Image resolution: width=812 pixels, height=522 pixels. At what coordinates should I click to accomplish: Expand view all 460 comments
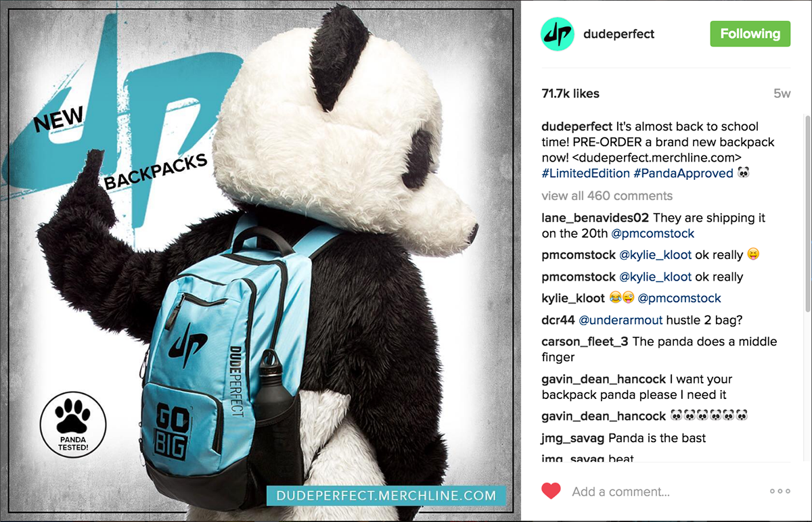[607, 196]
